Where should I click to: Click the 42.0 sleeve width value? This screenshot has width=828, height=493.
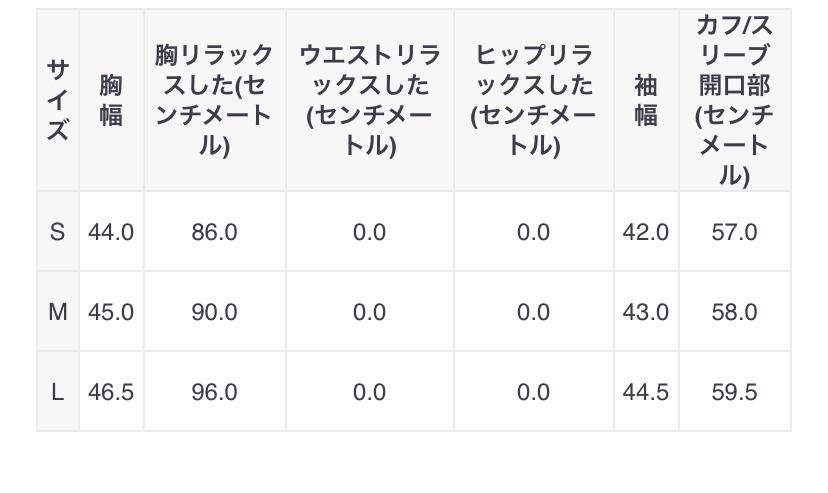(x=646, y=232)
